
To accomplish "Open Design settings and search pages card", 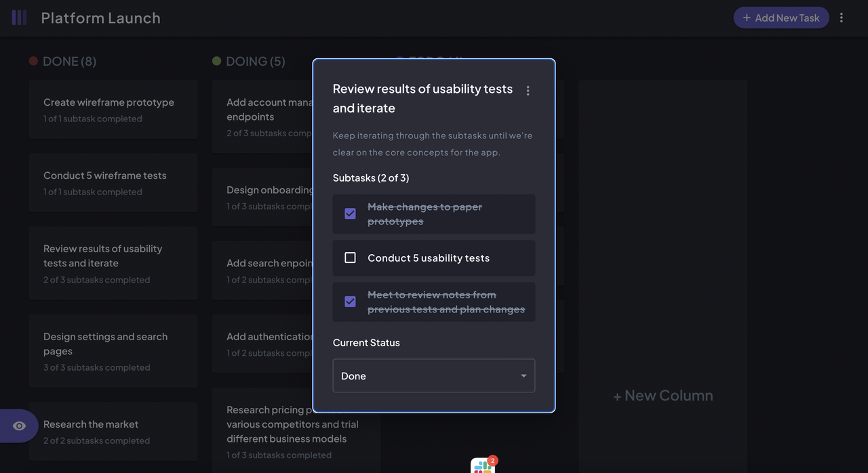I will (x=113, y=351).
